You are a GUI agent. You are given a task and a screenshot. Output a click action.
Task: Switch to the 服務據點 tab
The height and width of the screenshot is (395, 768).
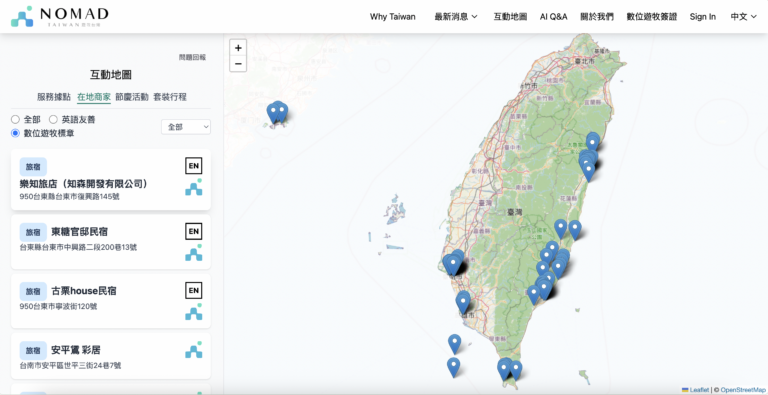pyautogui.click(x=54, y=97)
